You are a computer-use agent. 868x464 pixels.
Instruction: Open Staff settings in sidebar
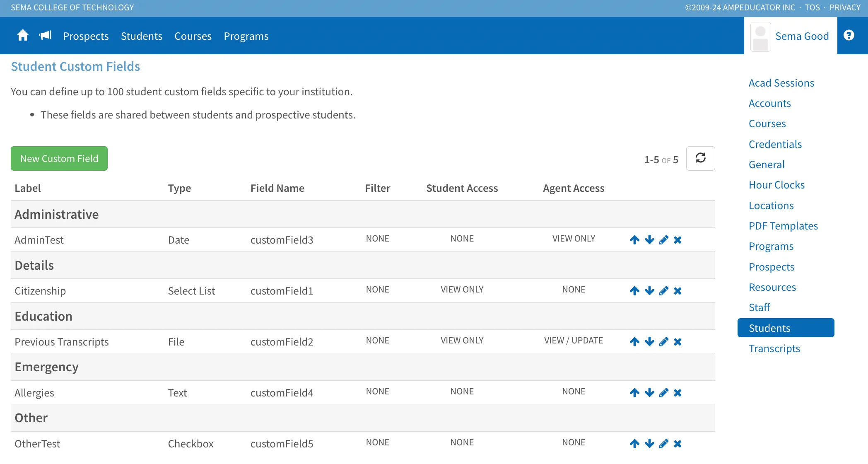click(x=759, y=307)
